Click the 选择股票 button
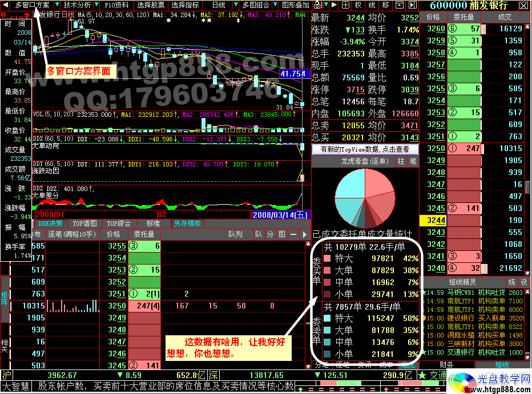This screenshot has width=532, height=394. click(x=151, y=5)
